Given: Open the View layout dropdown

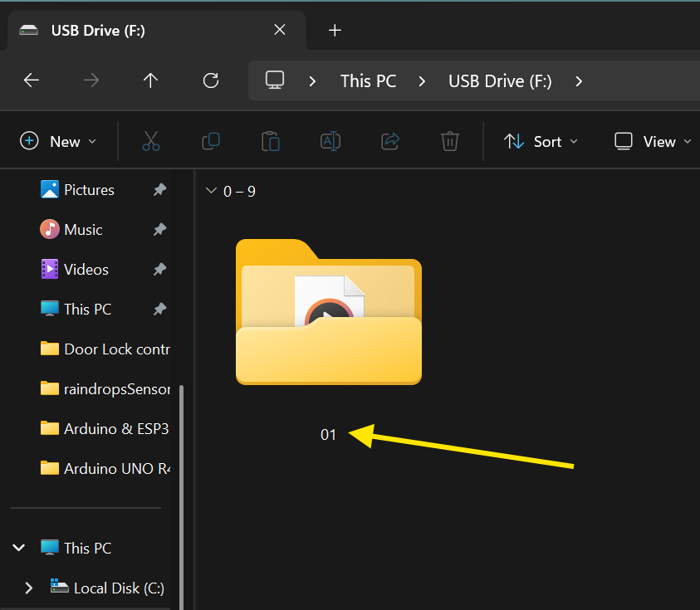Looking at the screenshot, I should (653, 141).
